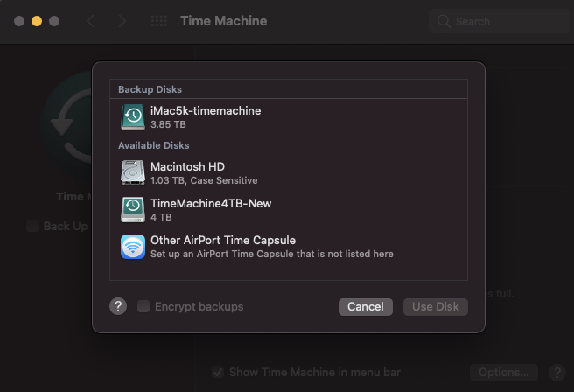Click the 4 TB size text

click(x=161, y=217)
